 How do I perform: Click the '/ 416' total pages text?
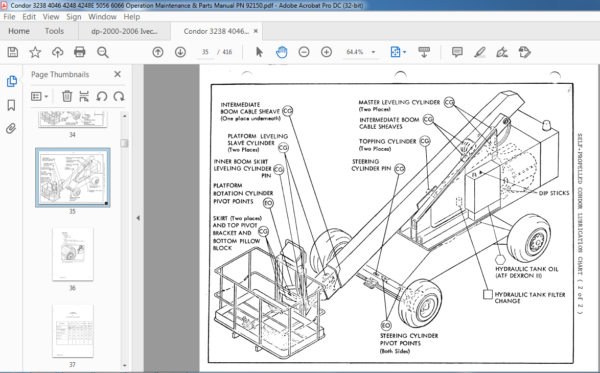(225, 52)
